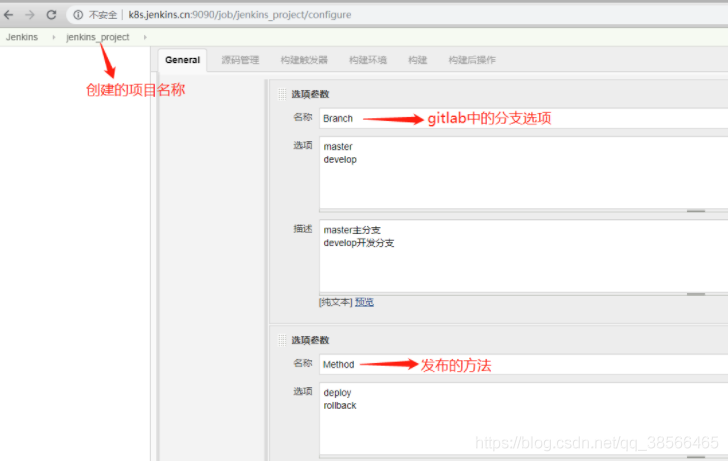
Task: Grab the drag handle of Method parameter section
Action: click(x=282, y=340)
